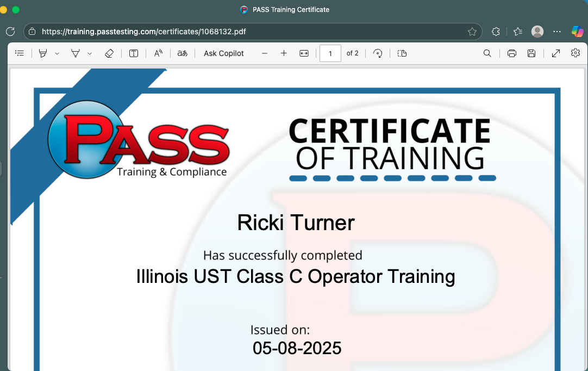588x371 pixels.
Task: Click the CERTIFICATE OF TRAINING heading
Action: click(x=390, y=144)
